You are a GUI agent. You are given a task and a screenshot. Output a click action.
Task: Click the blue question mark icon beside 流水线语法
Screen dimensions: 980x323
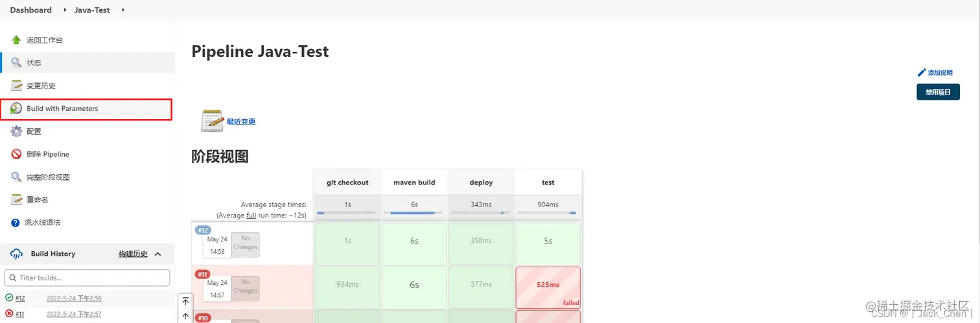pos(16,223)
